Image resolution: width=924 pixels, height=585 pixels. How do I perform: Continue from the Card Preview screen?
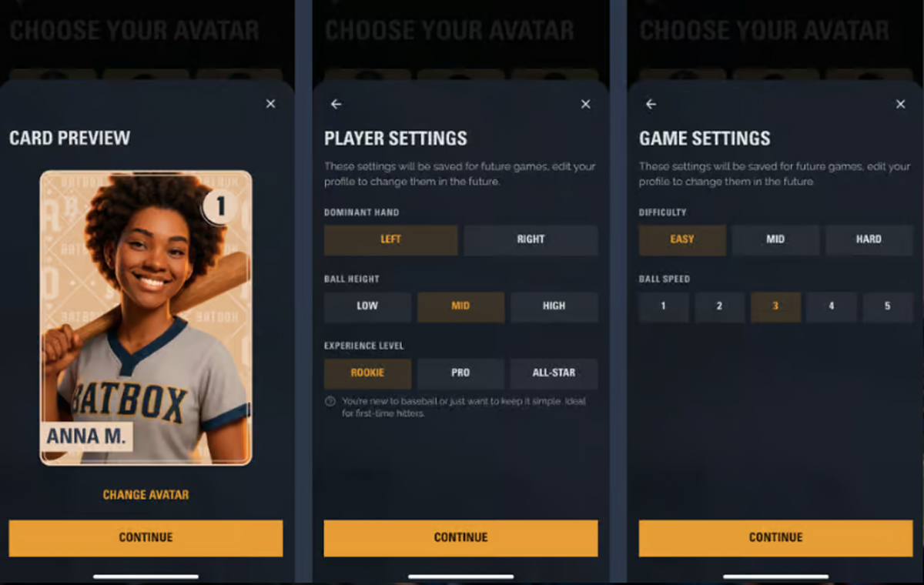[x=146, y=538]
